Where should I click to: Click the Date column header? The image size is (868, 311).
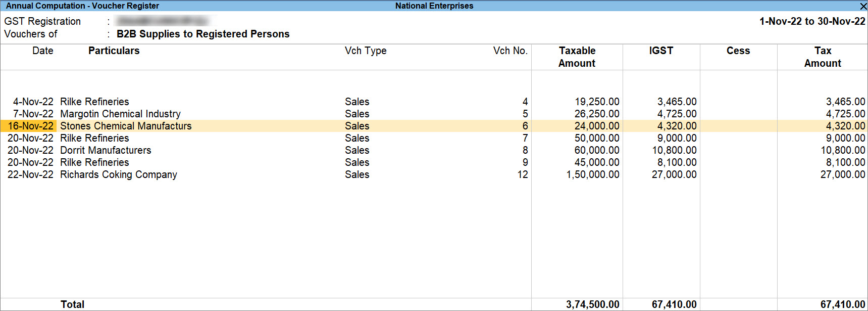[43, 51]
